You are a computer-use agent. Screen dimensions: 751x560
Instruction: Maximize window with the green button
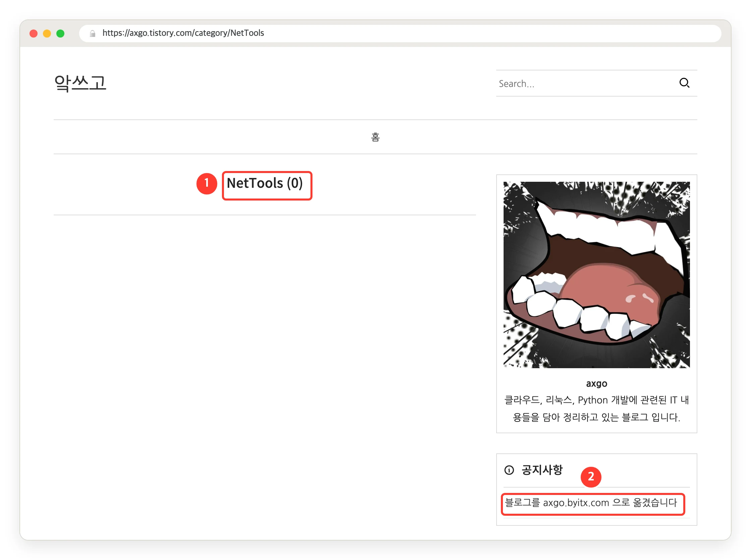60,33
